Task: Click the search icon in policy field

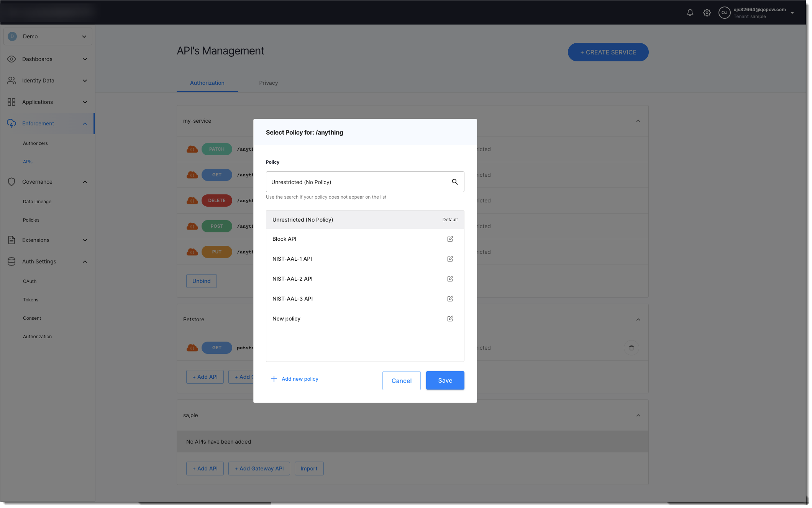Action: click(455, 181)
